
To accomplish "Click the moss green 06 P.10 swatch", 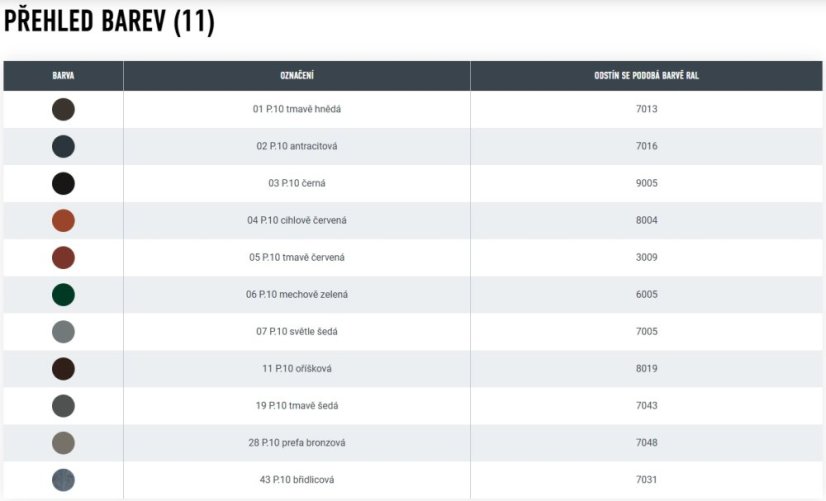I will tap(63, 294).
